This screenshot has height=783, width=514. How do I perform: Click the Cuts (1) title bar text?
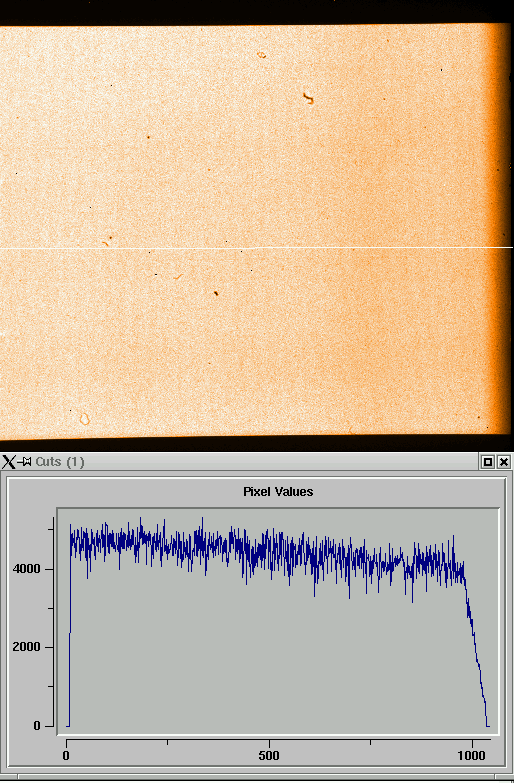click(x=60, y=462)
